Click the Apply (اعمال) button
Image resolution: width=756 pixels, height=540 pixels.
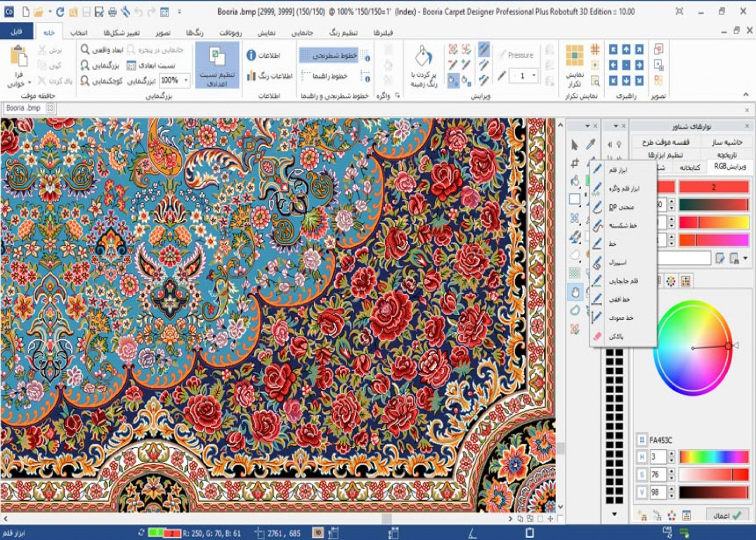[x=726, y=515]
